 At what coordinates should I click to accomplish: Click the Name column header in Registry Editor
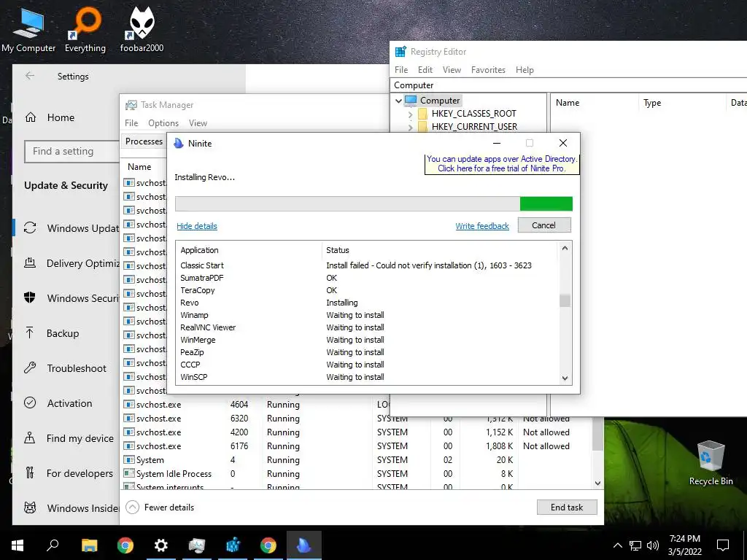pos(594,103)
